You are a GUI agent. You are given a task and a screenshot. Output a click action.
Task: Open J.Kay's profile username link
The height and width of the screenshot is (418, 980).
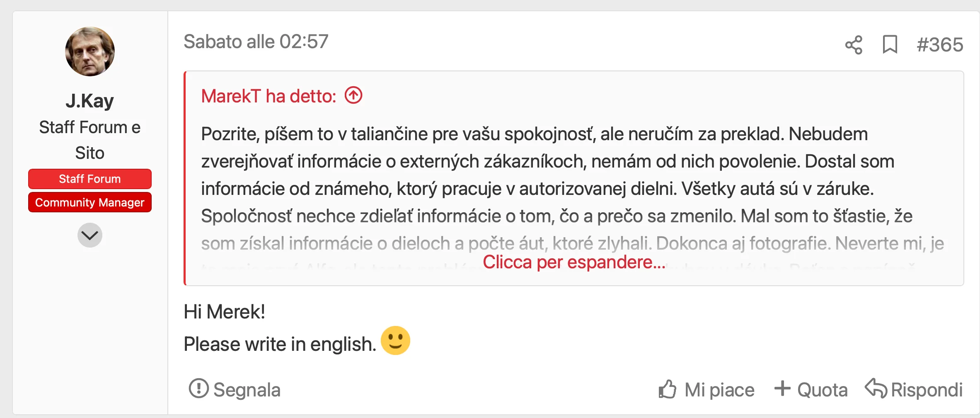90,101
